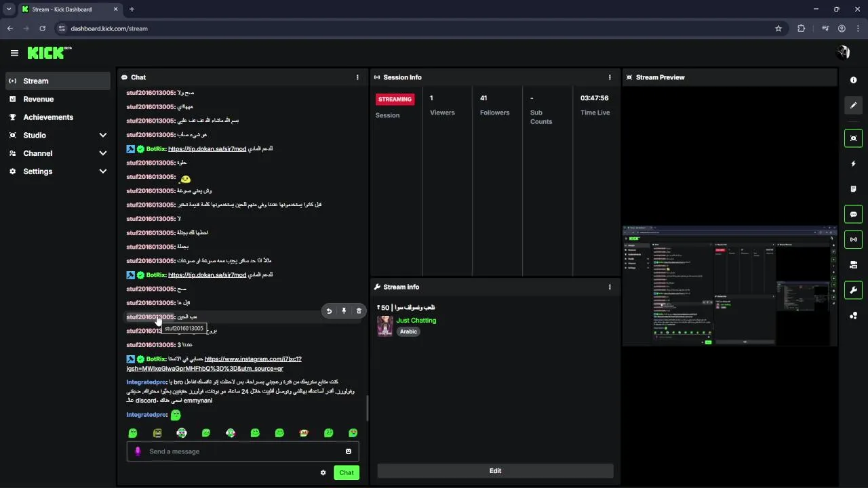This screenshot has width=868, height=488.
Task: Open a new browser tab
Action: [132, 9]
